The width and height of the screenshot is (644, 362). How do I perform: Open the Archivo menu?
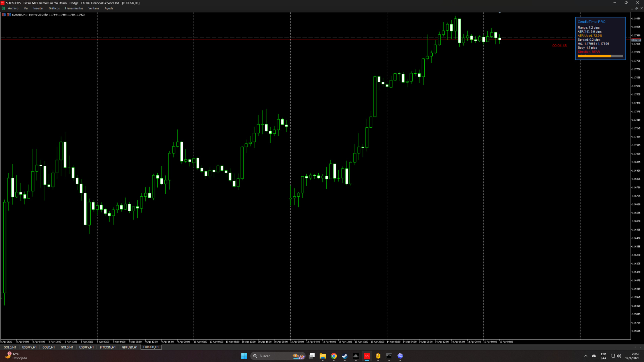coord(13,8)
